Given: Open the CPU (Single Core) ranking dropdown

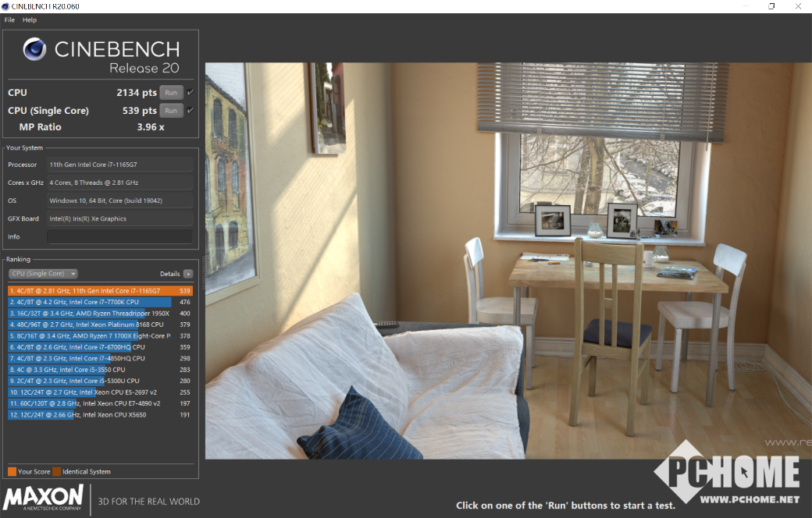Looking at the screenshot, I should (43, 274).
